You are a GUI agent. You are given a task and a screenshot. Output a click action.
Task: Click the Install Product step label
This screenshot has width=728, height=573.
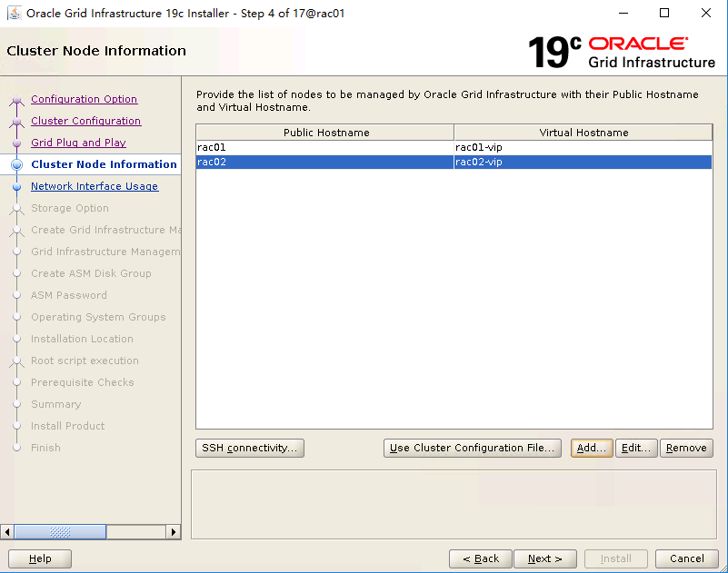pyautogui.click(x=68, y=426)
